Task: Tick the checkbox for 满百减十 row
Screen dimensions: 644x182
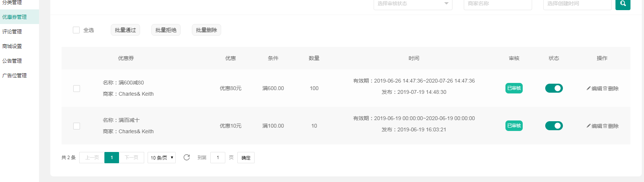Action: click(x=77, y=126)
